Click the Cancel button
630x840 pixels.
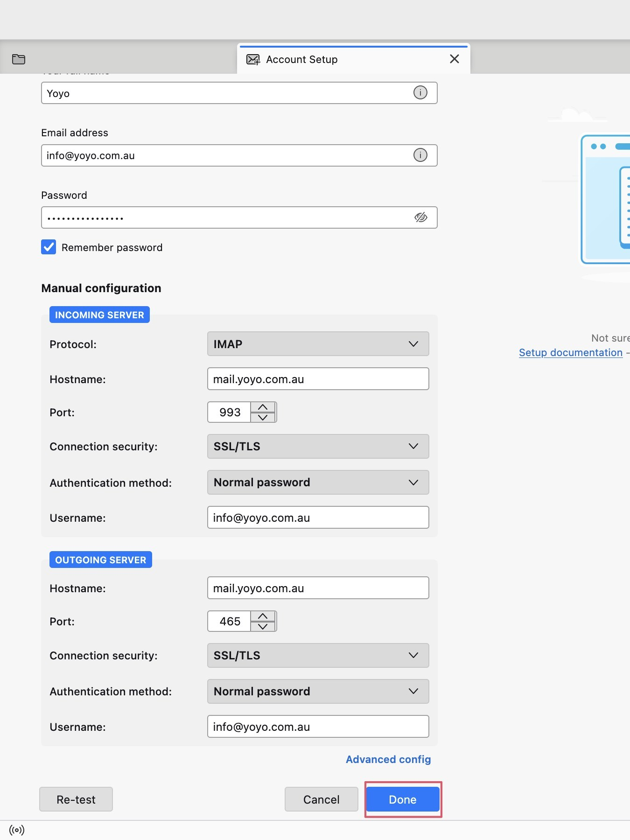click(x=322, y=799)
